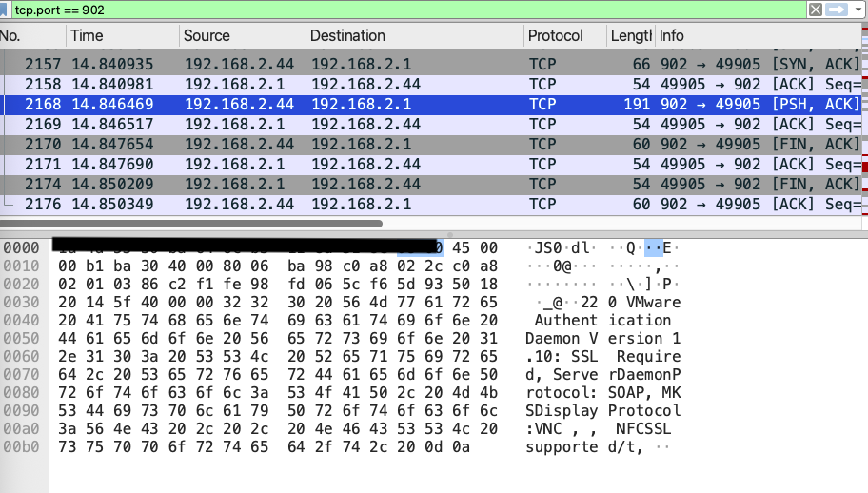Click hex byte 45 on offset 0000 row
Screen dimensions: 868x493
point(461,247)
